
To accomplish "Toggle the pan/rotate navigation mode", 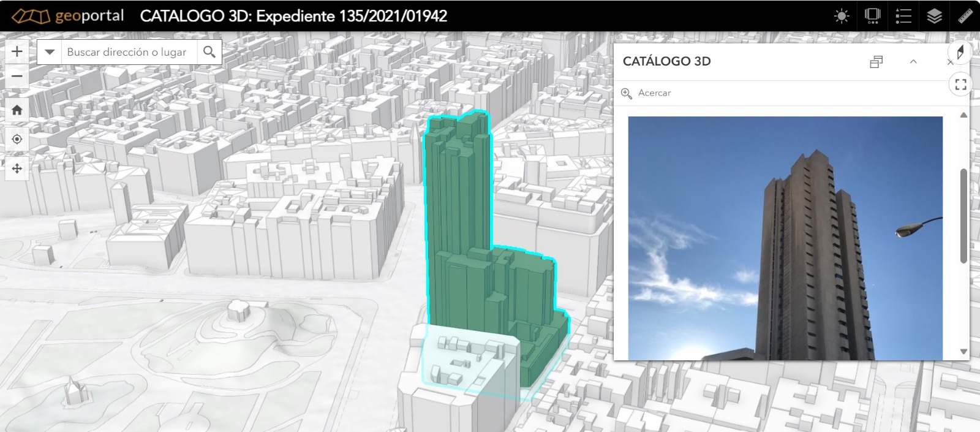I will [17, 169].
